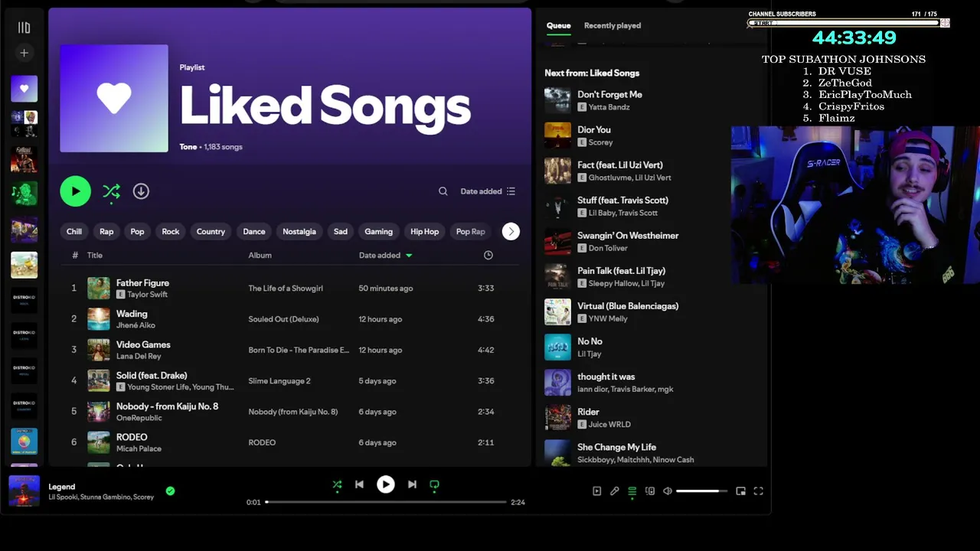Viewport: 980px width, 551px height.
Task: Click Fact (feat. Lil Uzi Vert) queue thumbnail
Action: point(557,171)
